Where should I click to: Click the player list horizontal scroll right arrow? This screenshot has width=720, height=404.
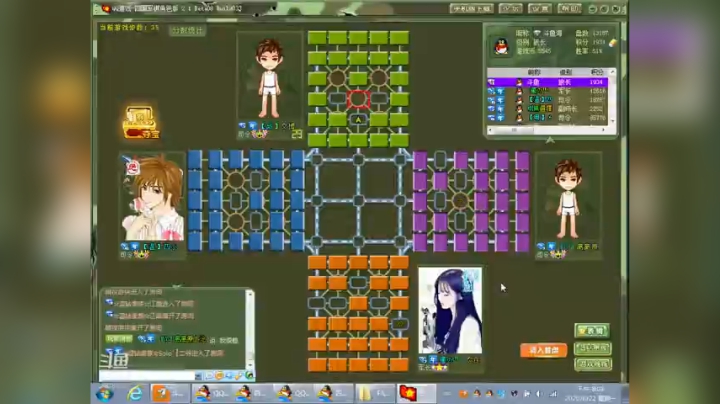coord(604,130)
